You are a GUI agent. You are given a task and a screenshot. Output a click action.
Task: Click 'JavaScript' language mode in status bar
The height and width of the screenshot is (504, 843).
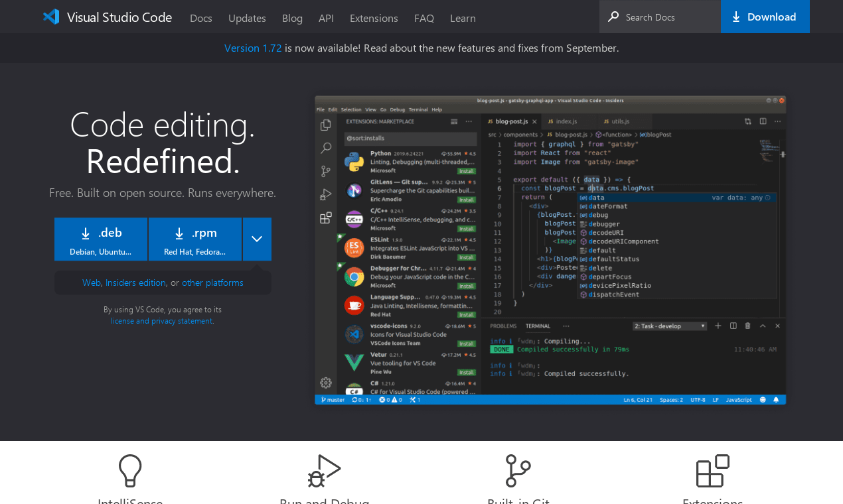pos(739,400)
